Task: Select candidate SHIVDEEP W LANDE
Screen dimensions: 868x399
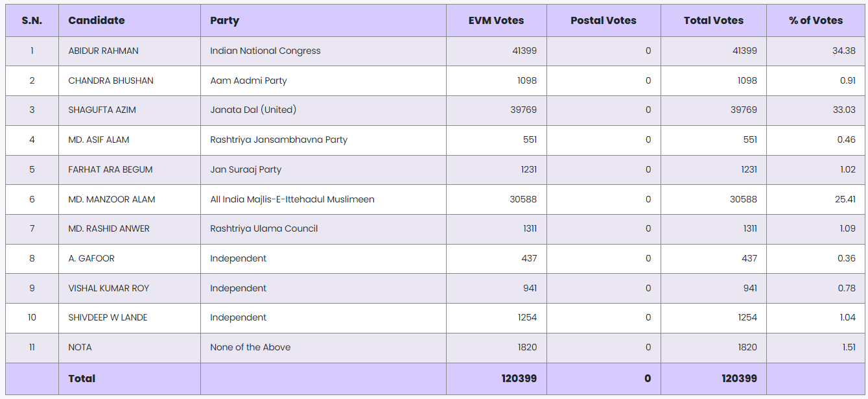Action: (108, 317)
